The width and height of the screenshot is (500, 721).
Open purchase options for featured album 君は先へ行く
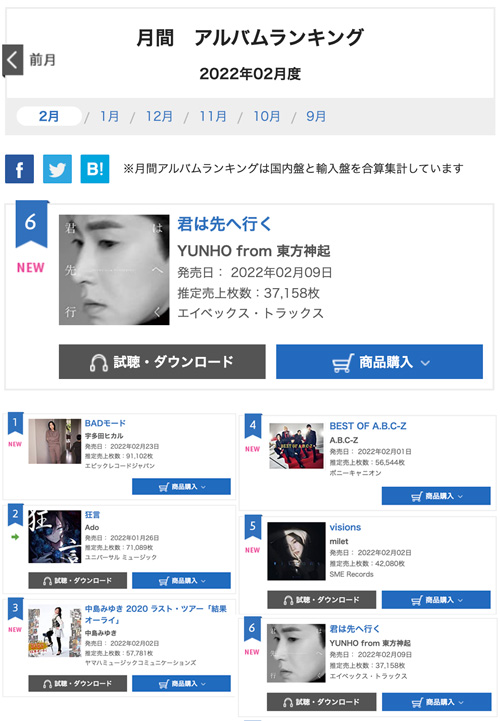[x=379, y=362]
